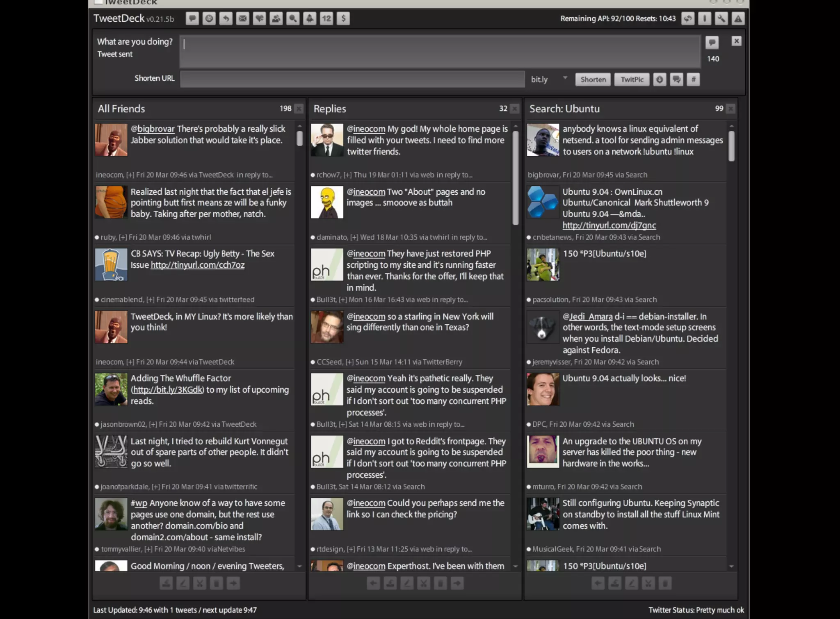Toggle the single column view icon
Viewport: 840px width, 619px height.
704,18
